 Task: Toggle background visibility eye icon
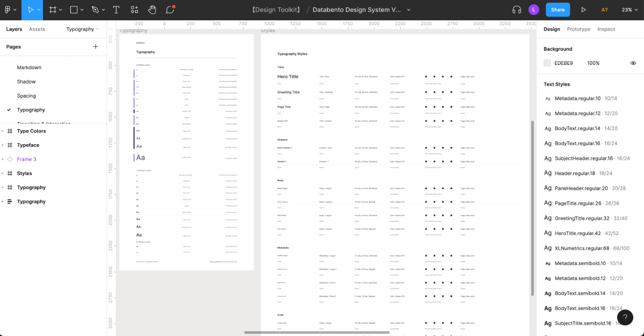pyautogui.click(x=633, y=63)
